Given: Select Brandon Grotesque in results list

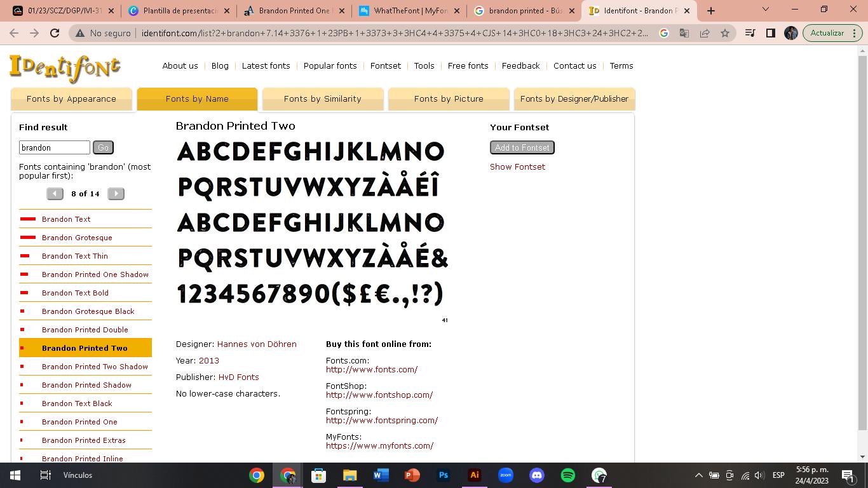Looking at the screenshot, I should pyautogui.click(x=77, y=238).
